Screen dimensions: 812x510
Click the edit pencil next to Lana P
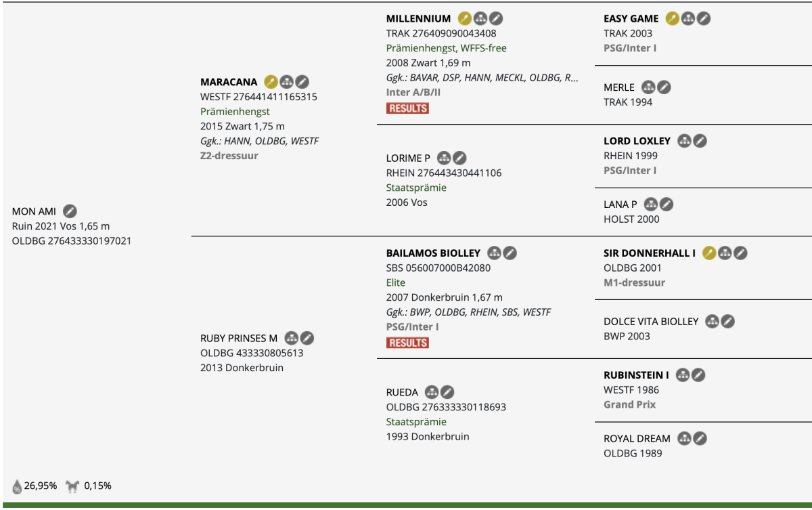coord(667,204)
